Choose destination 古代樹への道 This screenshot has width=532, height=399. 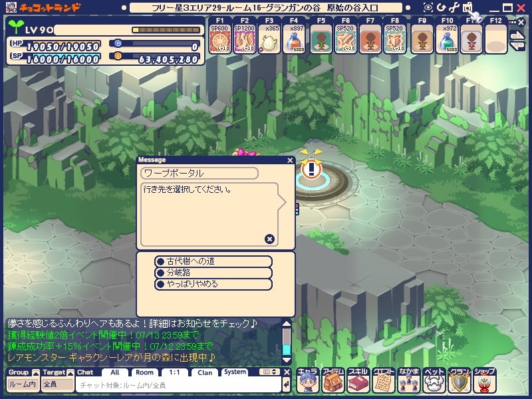click(213, 261)
